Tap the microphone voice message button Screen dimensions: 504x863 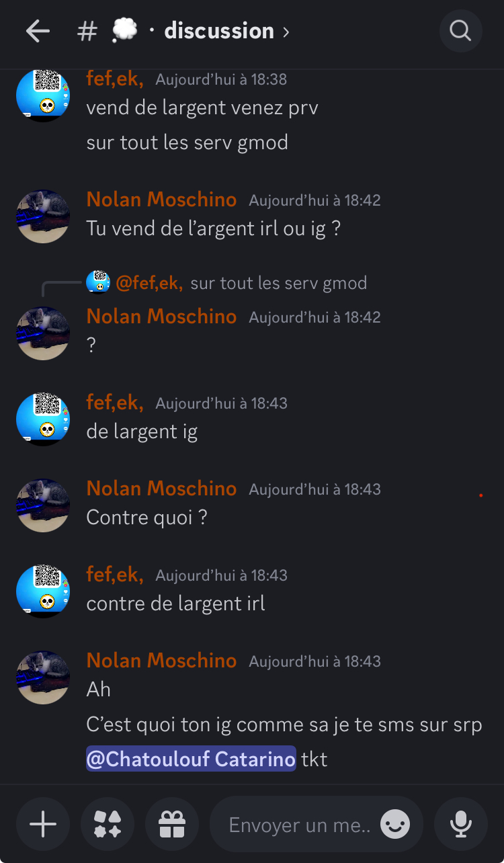click(461, 824)
